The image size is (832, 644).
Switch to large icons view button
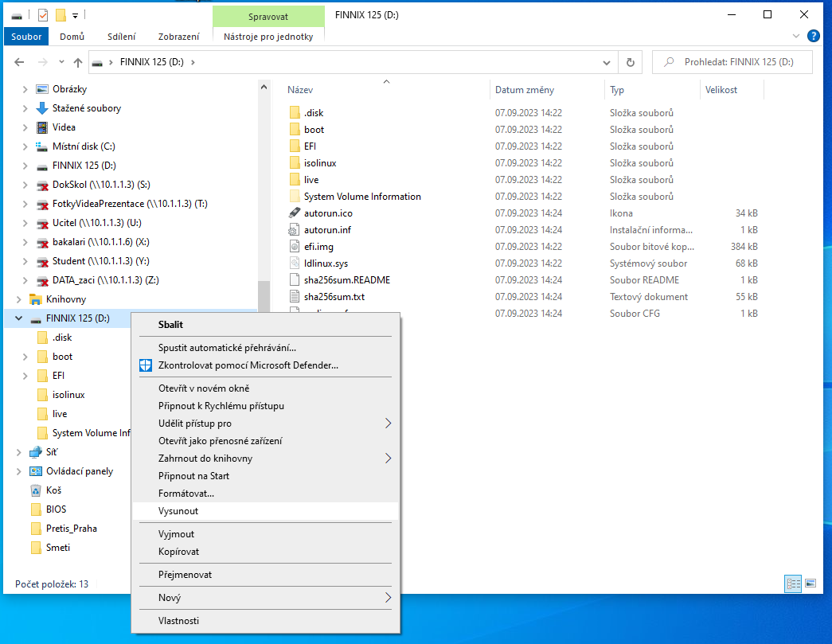coord(811,584)
